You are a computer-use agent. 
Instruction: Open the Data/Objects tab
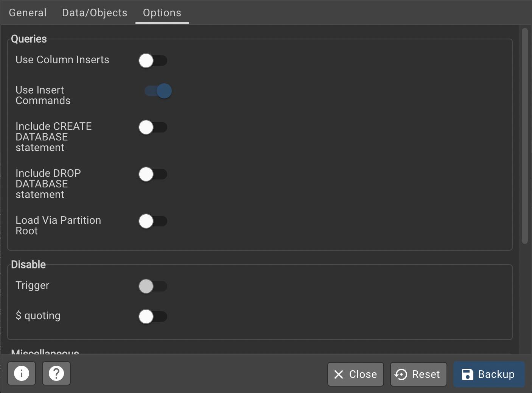[x=94, y=12]
